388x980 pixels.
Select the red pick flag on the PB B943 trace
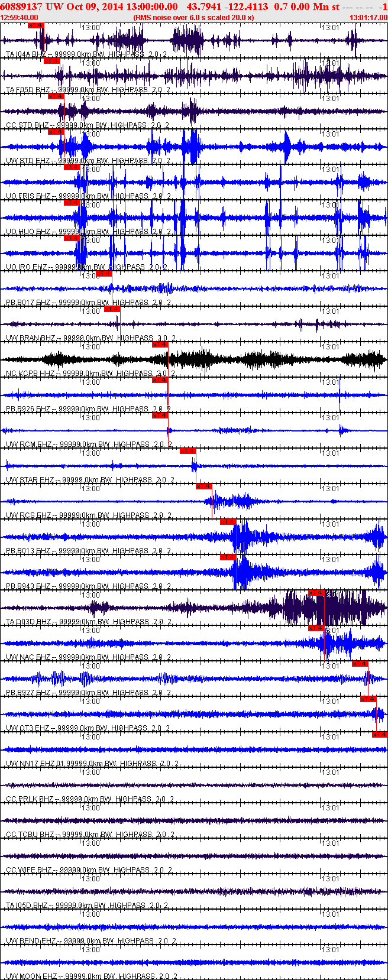click(228, 557)
